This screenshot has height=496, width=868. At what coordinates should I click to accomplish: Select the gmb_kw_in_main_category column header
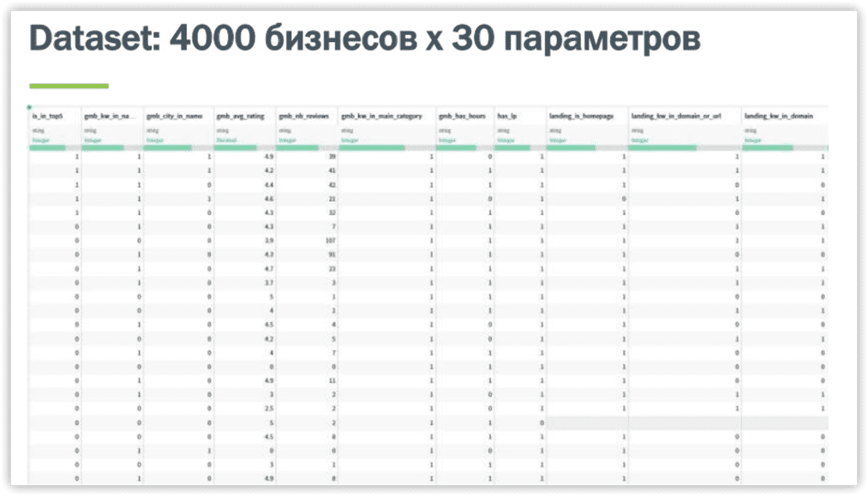coord(381,117)
